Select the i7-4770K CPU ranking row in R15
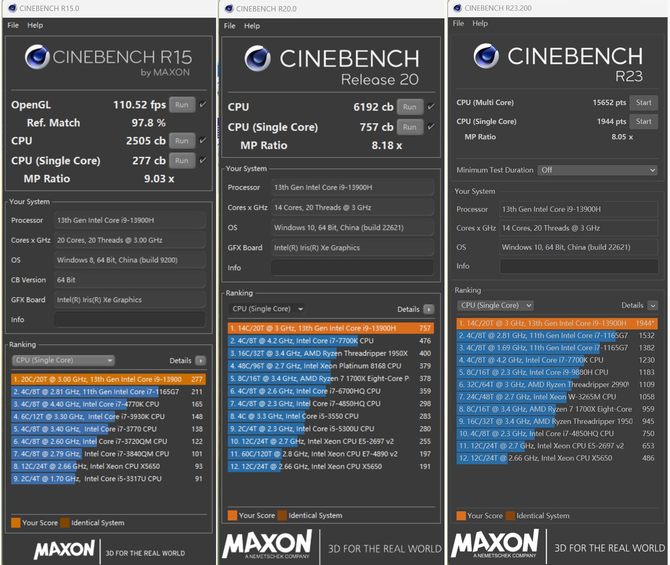 pyautogui.click(x=109, y=404)
